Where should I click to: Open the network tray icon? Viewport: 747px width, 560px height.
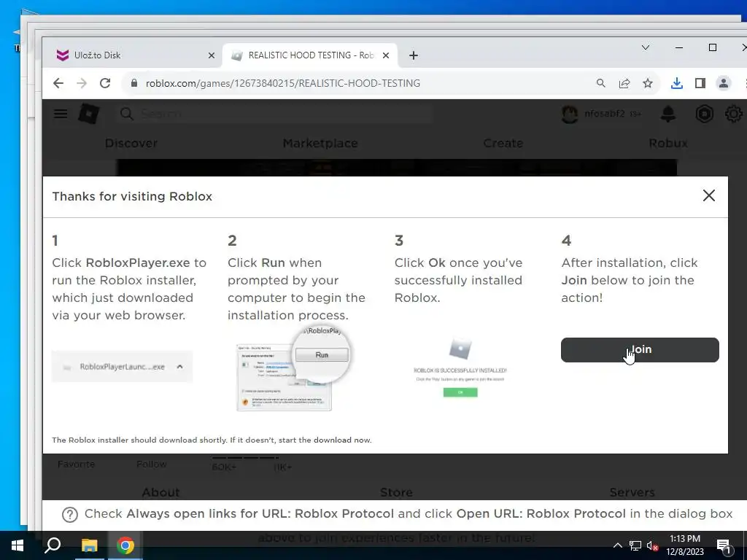coord(635,545)
